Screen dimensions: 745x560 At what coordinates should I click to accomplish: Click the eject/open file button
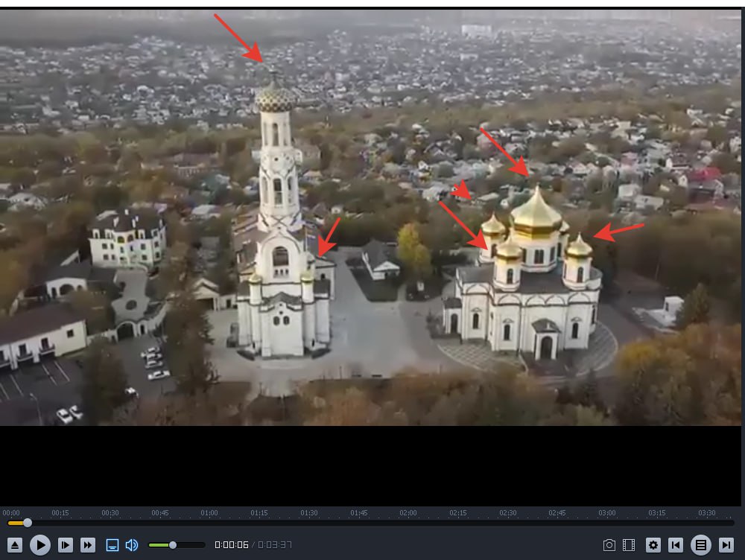coord(15,545)
